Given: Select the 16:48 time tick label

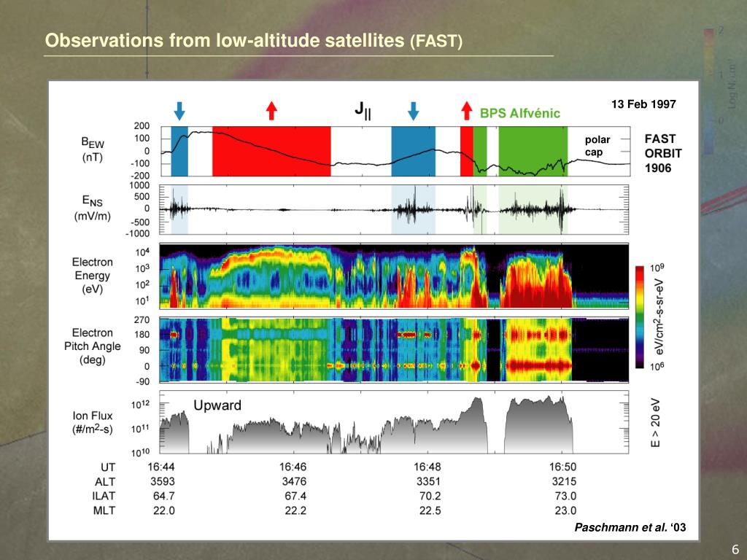Looking at the screenshot, I should [427, 467].
